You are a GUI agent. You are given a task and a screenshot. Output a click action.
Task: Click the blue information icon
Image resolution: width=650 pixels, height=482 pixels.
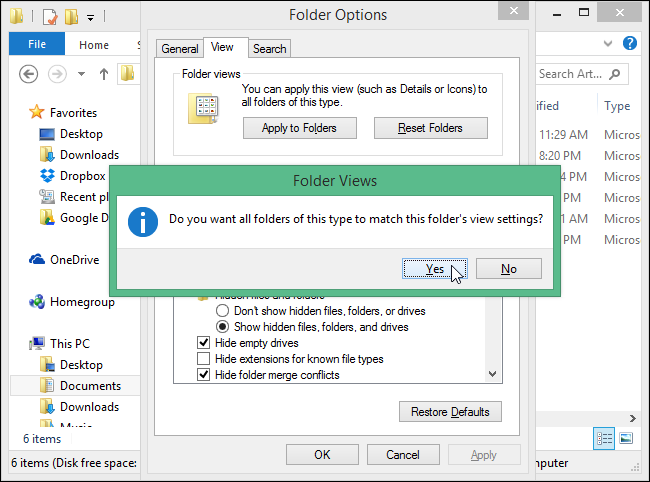coord(143,222)
